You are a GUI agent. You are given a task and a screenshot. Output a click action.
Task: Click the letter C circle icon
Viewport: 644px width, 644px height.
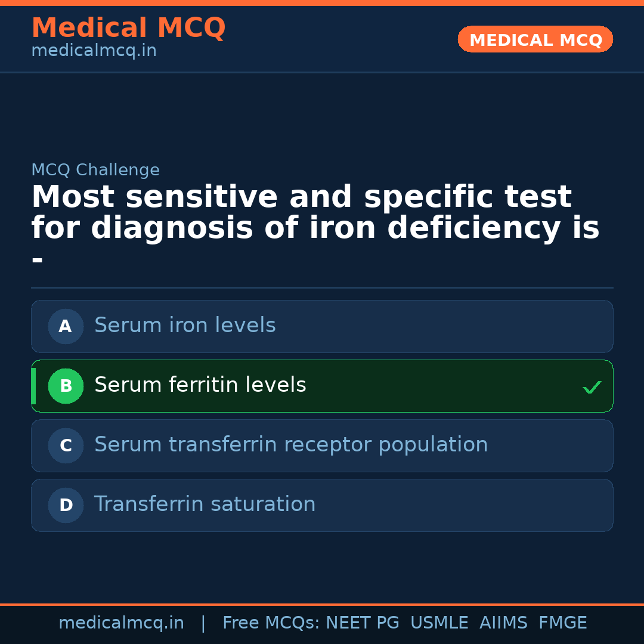coord(66,445)
